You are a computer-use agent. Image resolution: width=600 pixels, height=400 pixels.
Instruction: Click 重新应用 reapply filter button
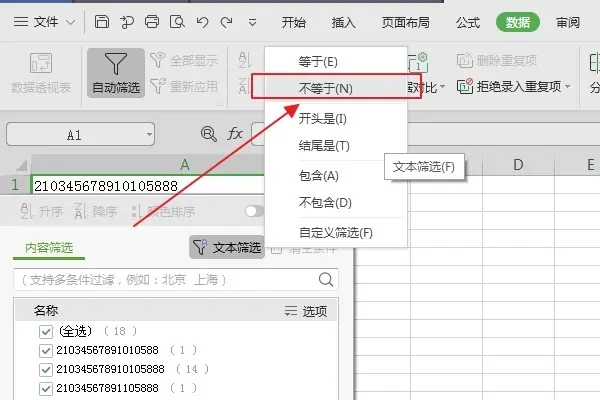coord(184,87)
